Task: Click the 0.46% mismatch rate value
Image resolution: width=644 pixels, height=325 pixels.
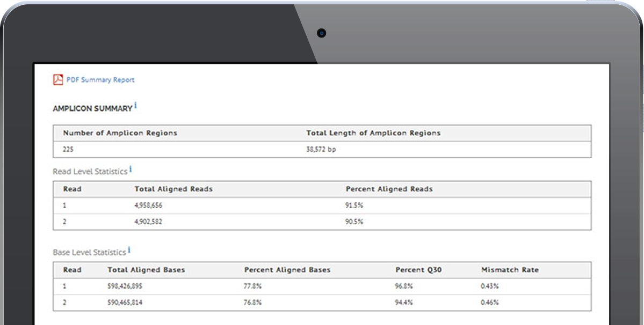Action: [489, 302]
